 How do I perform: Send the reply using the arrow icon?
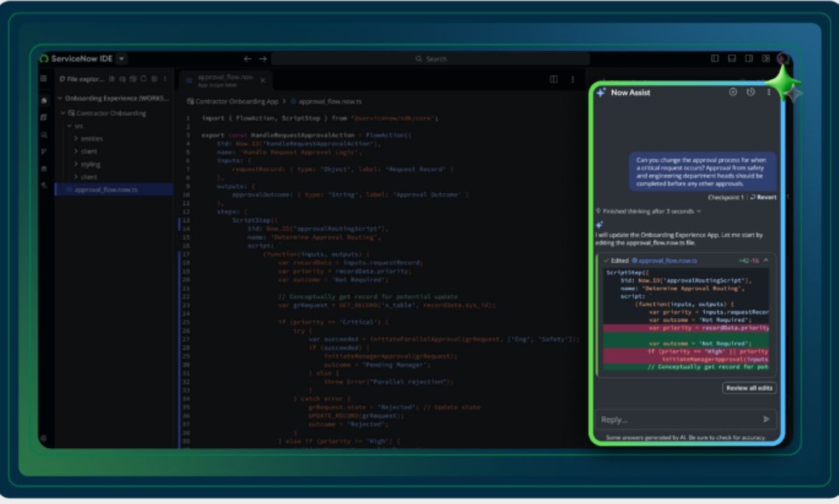point(766,419)
